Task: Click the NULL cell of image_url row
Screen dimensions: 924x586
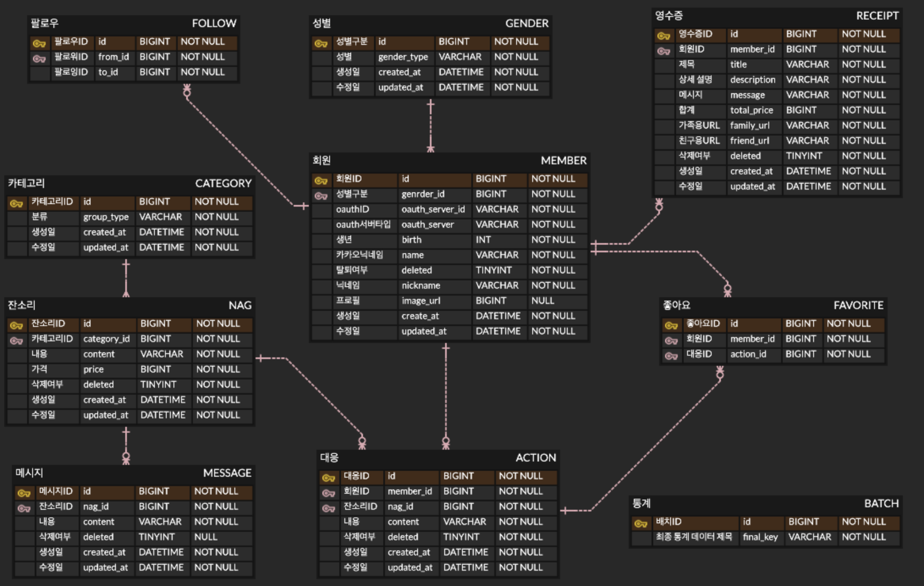Action: coord(543,301)
